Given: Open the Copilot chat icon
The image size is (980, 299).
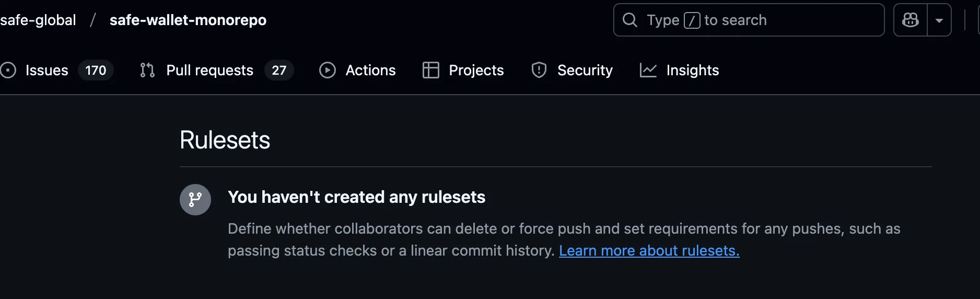Looking at the screenshot, I should coord(911,20).
